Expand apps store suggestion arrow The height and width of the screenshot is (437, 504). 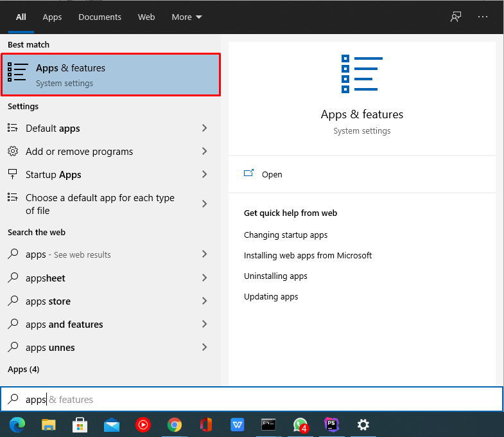pos(204,301)
